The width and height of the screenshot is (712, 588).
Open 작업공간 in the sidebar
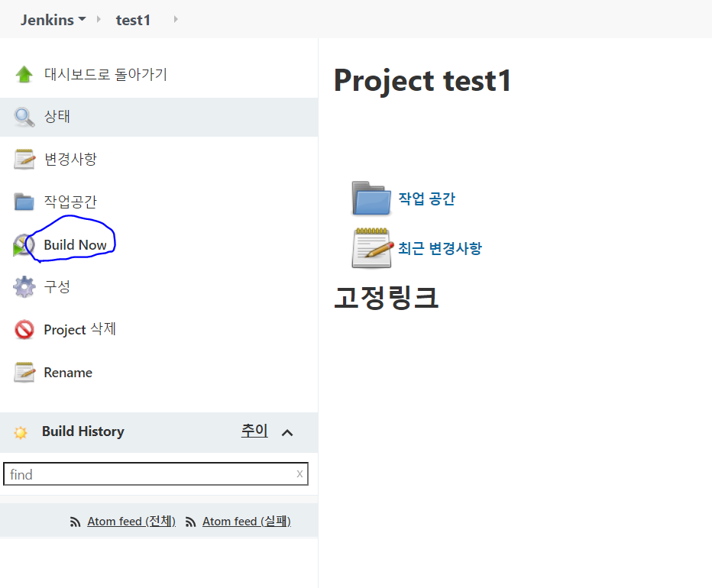(70, 202)
